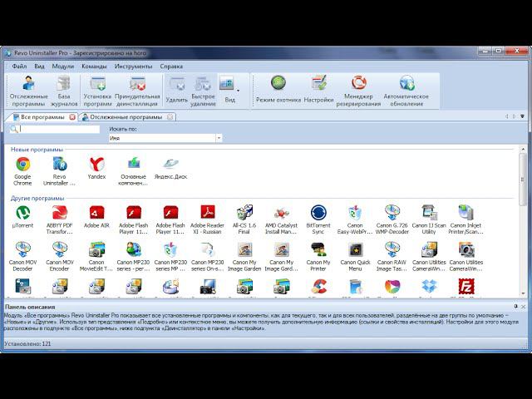The height and width of the screenshot is (399, 532).
Task: Collapse the Другие программы group header
Action: click(x=37, y=198)
